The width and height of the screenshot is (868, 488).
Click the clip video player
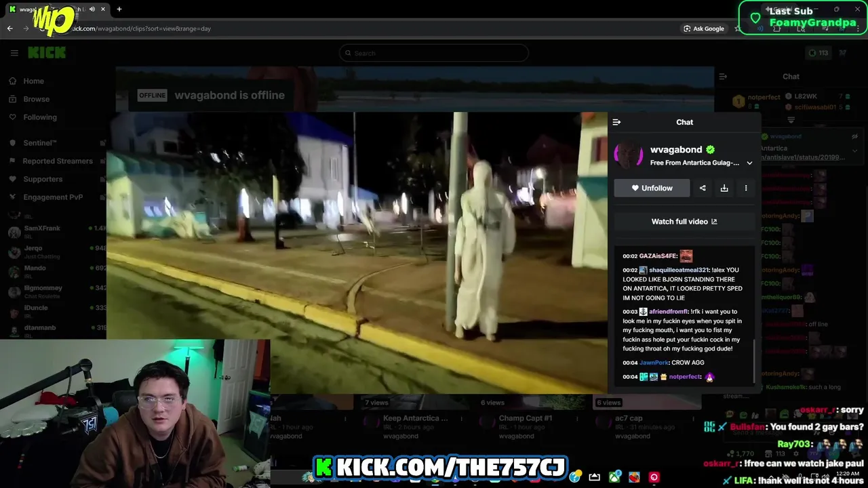click(x=357, y=252)
